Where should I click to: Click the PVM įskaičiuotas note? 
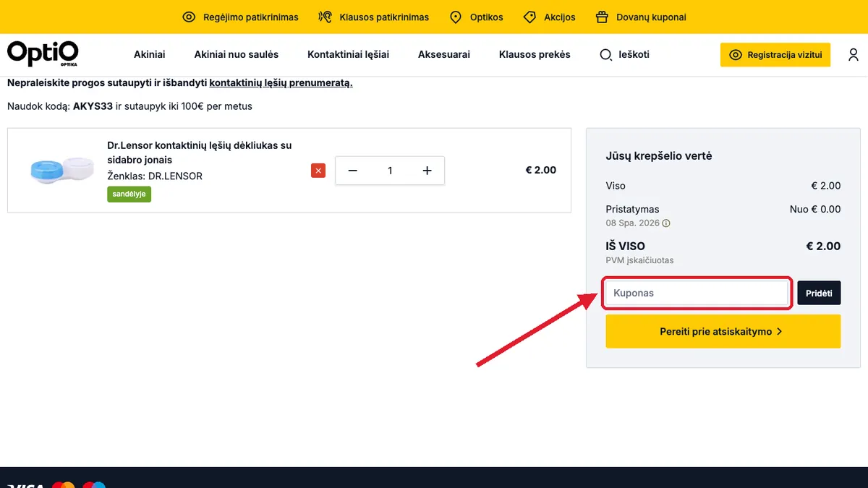pyautogui.click(x=639, y=260)
